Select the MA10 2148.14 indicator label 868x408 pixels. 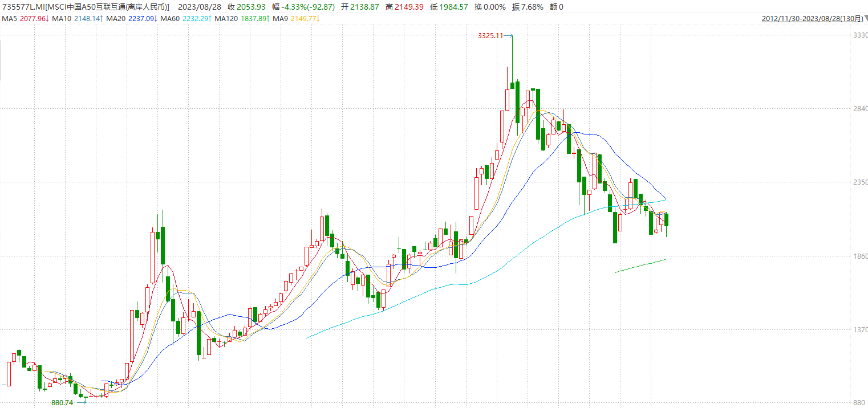(77, 19)
